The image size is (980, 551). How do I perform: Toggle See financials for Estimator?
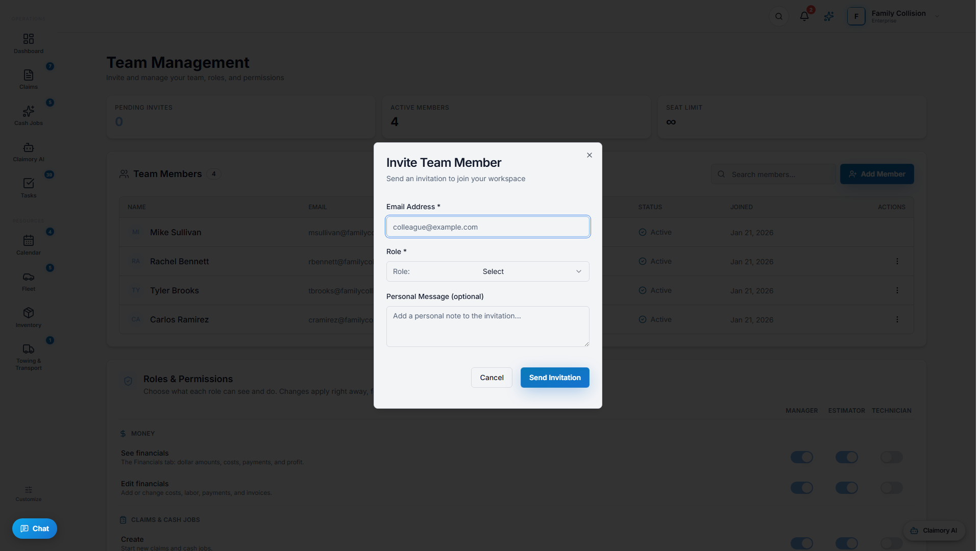[x=846, y=457]
